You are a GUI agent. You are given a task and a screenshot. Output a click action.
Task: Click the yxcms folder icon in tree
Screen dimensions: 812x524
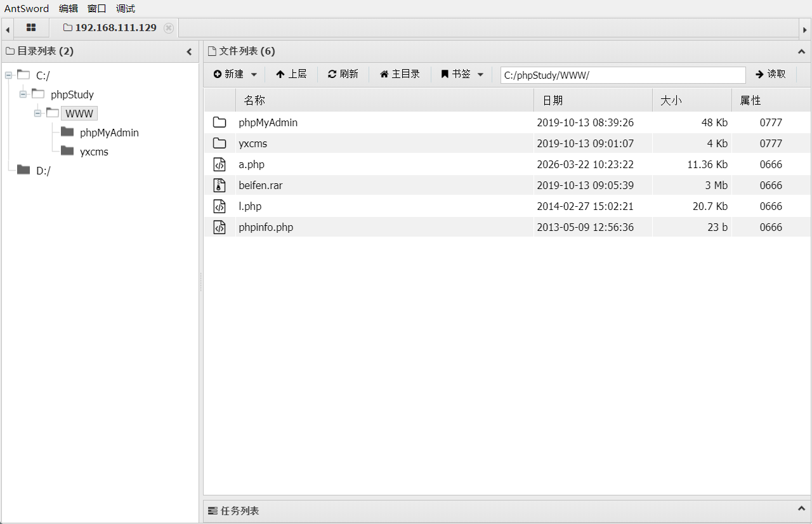(67, 151)
